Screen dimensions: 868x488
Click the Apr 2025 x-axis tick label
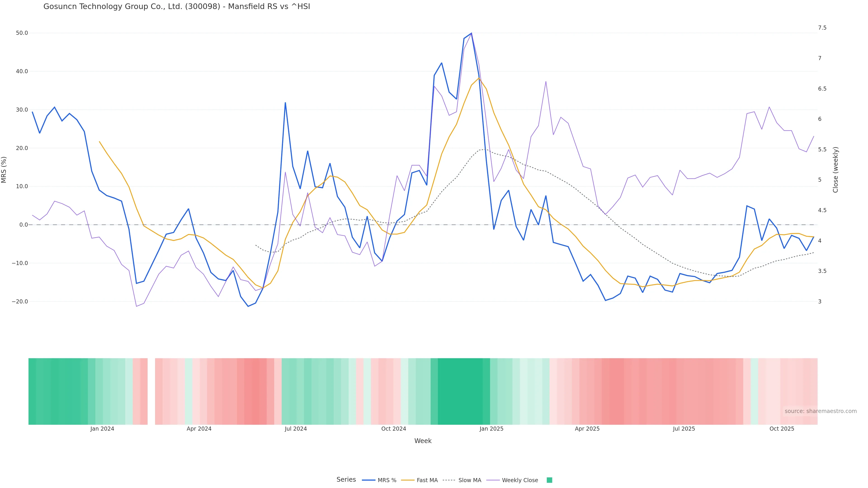tap(587, 429)
